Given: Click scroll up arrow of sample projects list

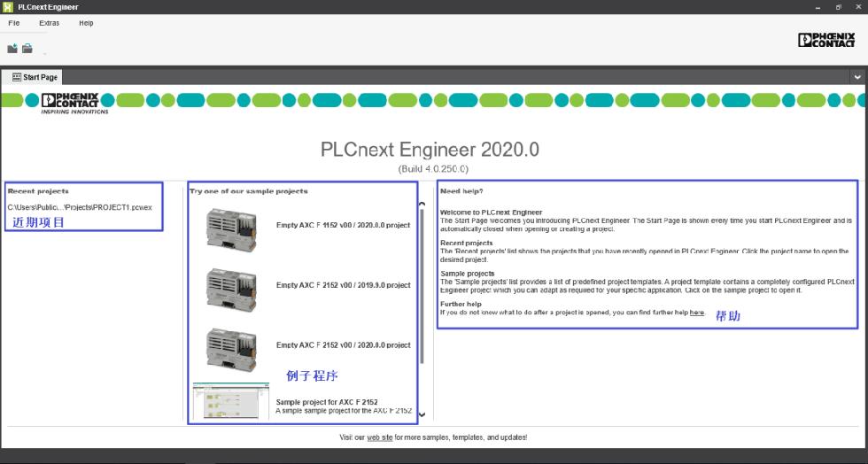Looking at the screenshot, I should click(422, 205).
